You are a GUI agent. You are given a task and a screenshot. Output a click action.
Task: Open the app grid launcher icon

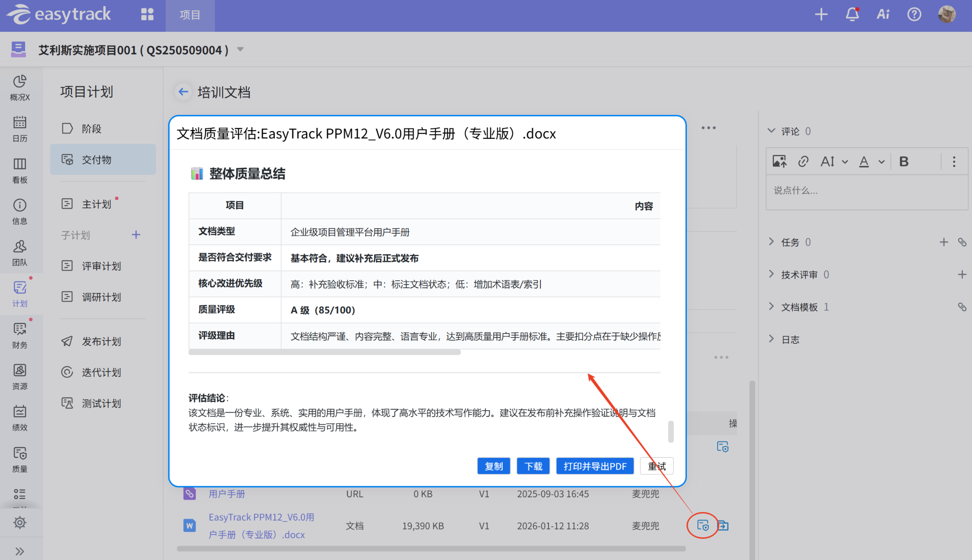click(x=147, y=15)
